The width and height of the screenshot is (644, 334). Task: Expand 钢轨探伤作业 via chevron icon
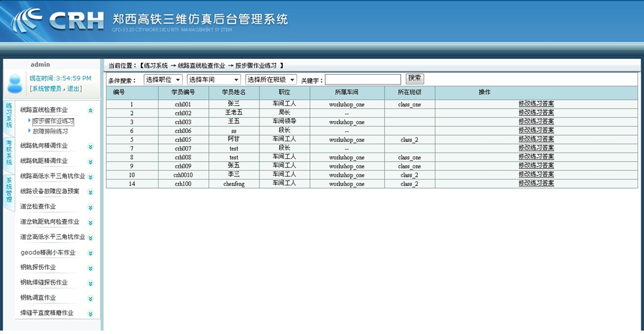click(90, 269)
